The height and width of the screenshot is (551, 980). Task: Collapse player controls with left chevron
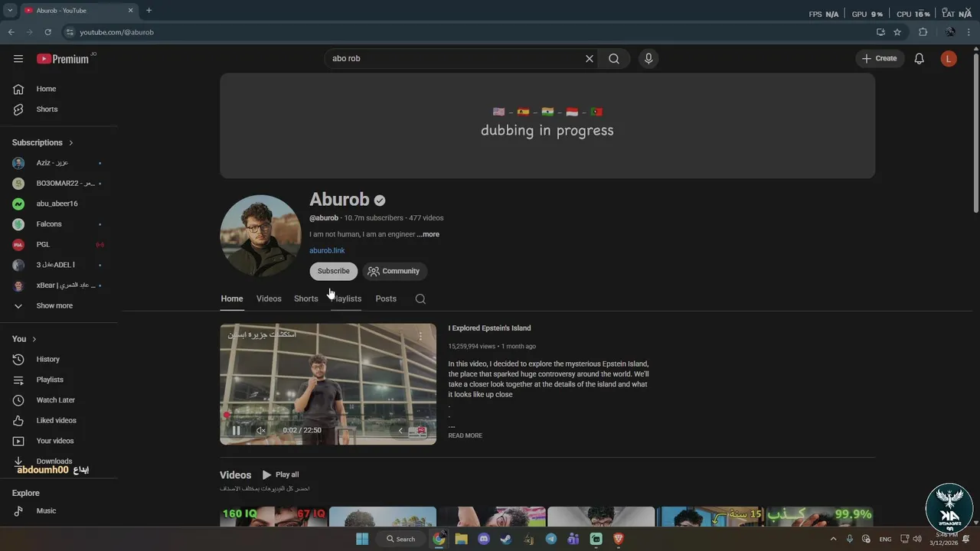tap(400, 431)
